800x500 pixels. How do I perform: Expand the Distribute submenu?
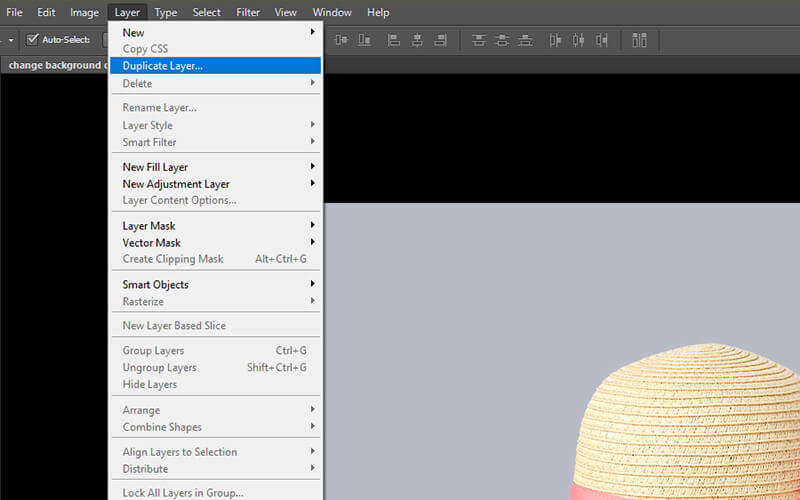coord(215,468)
